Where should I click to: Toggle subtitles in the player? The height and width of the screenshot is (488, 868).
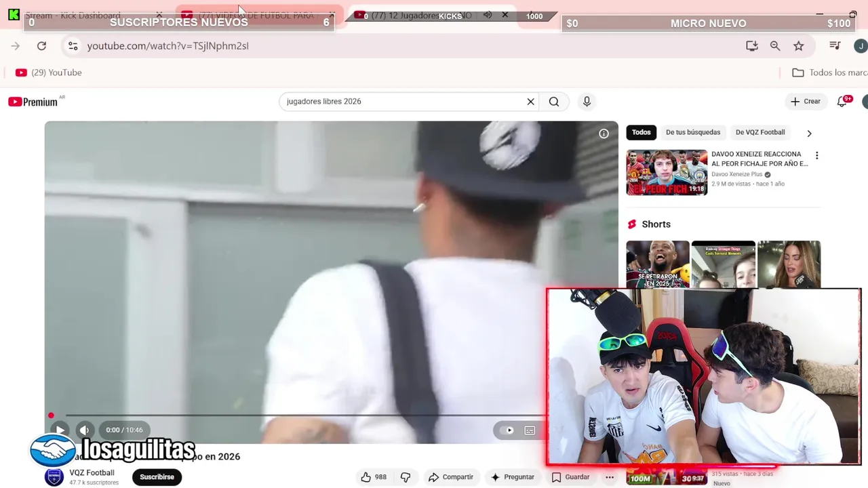(530, 430)
